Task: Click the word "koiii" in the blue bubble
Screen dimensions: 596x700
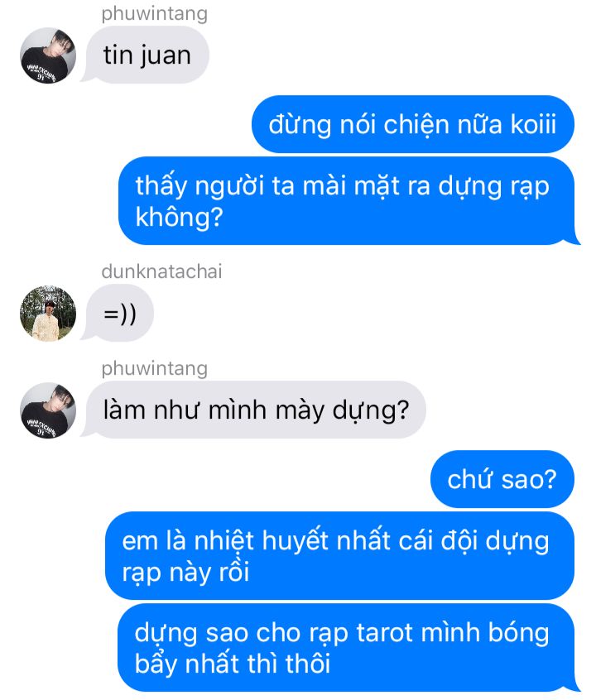Action: tap(533, 125)
